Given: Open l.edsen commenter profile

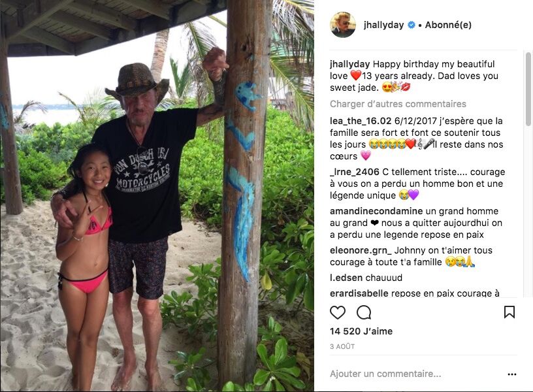Looking at the screenshot, I should 346,278.
